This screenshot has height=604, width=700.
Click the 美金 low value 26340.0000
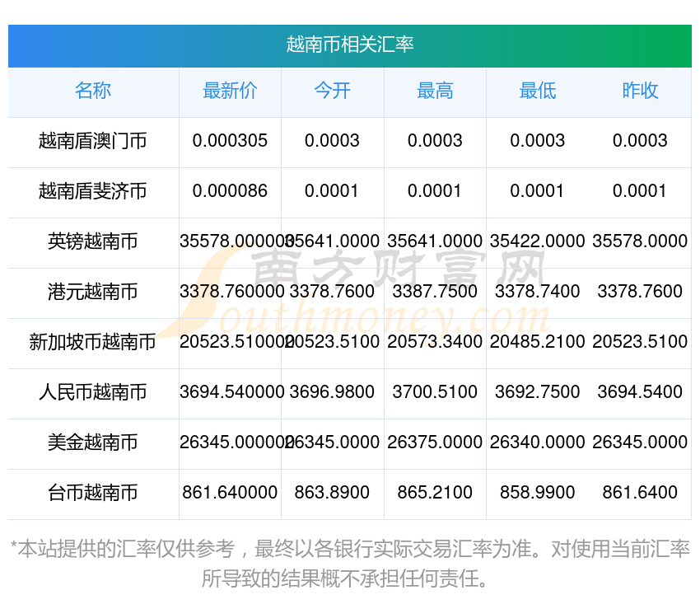point(538,442)
